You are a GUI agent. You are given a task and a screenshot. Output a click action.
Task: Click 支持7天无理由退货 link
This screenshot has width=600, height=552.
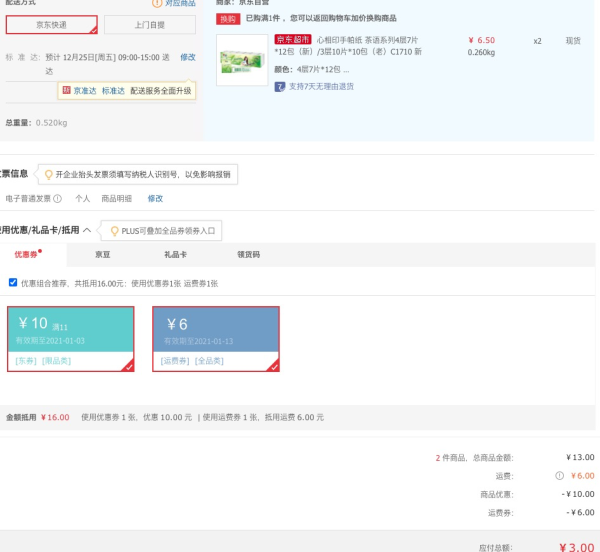pos(321,86)
